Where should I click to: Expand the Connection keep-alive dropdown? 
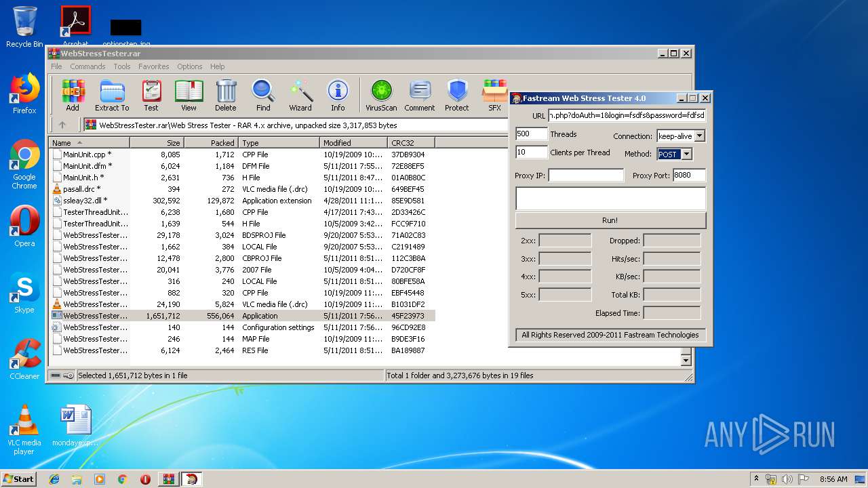(x=700, y=136)
